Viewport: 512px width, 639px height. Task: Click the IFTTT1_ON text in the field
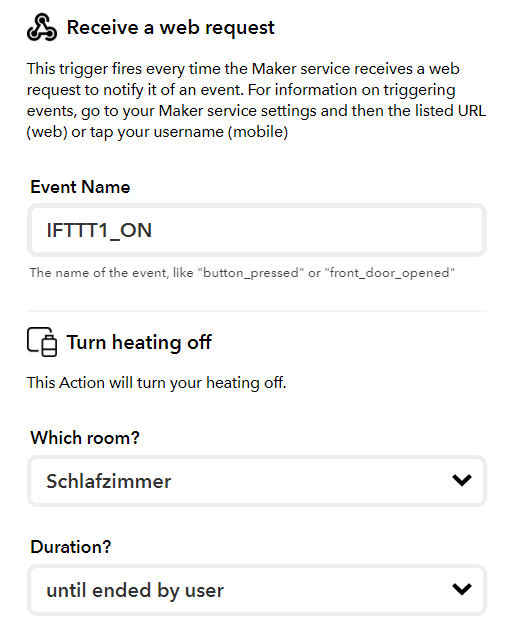(99, 231)
